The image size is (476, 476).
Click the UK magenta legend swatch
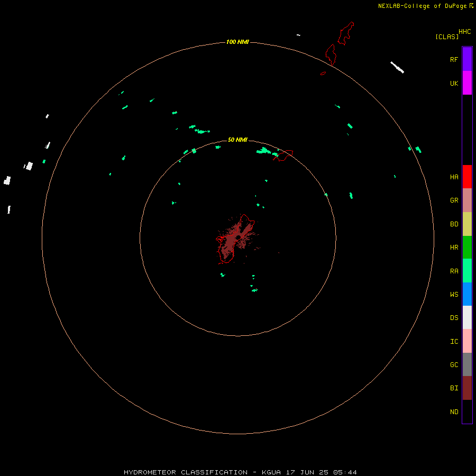coord(467,83)
